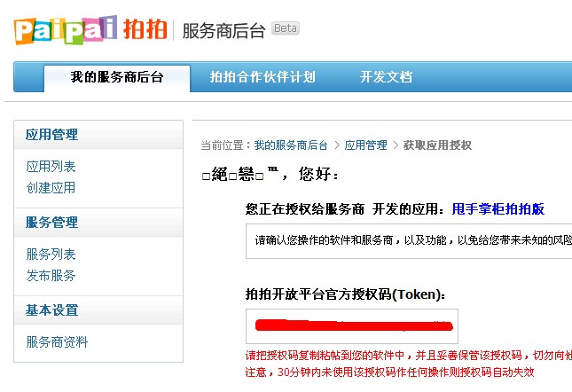Click the red notice 请把授权码复制粘帖到您的软件中

[409, 355]
